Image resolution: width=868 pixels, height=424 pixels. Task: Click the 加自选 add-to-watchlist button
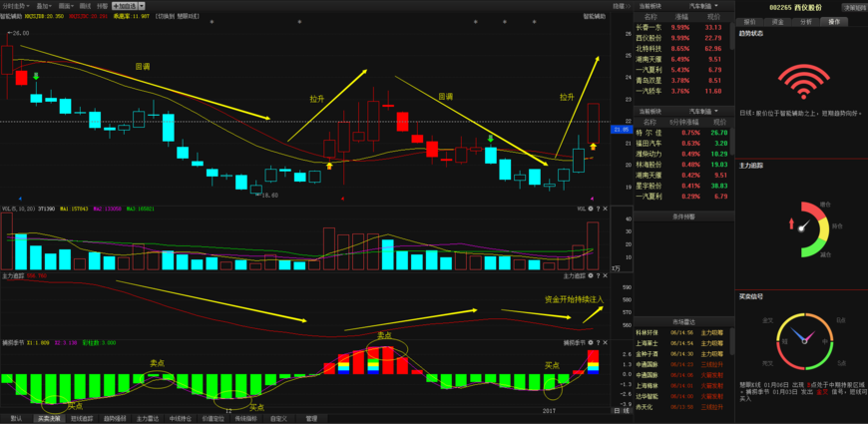125,6
